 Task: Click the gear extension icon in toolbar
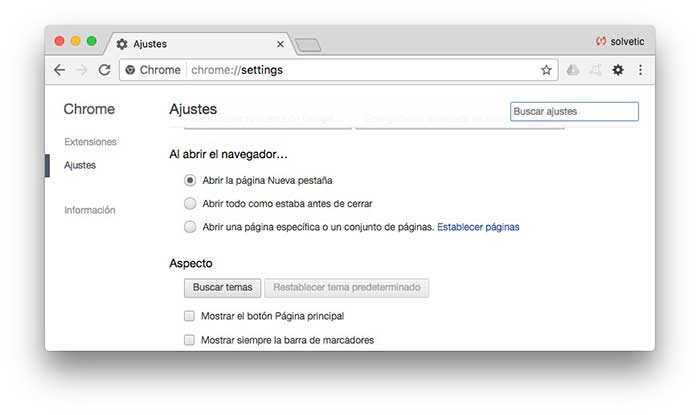click(x=618, y=70)
